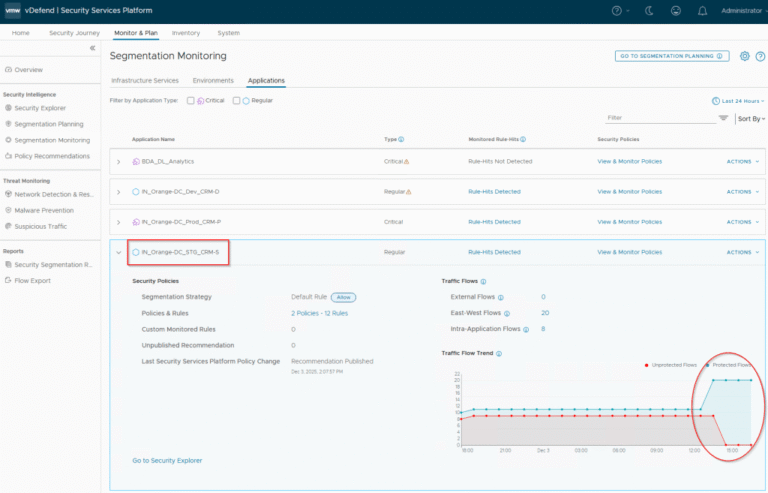Click the page help question mark icon

click(x=760, y=56)
